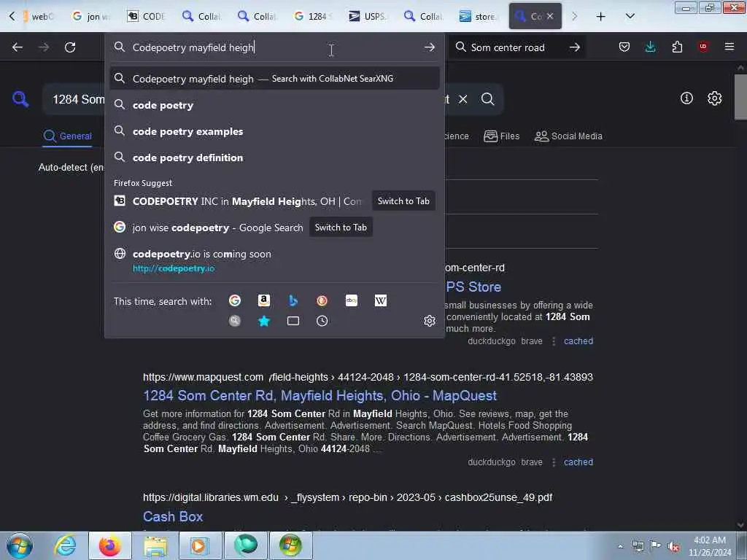Screen dimensions: 747x560
Task: Open the Firefox hamburger menu
Action: point(729,47)
